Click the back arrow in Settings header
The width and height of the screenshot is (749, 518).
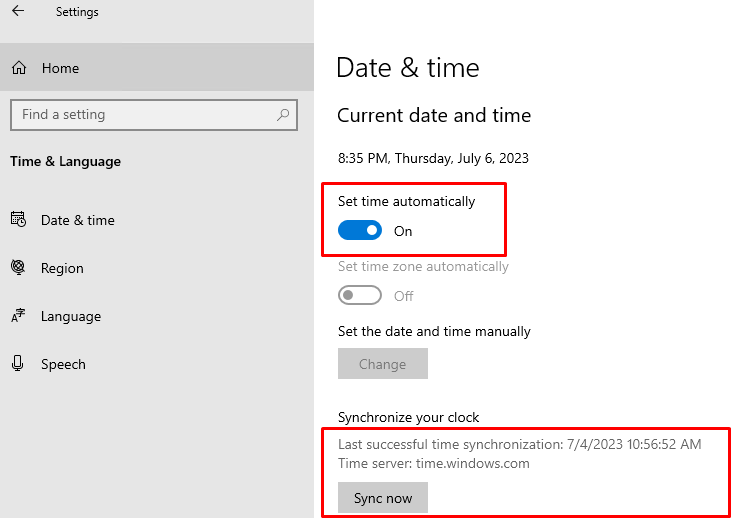18,12
